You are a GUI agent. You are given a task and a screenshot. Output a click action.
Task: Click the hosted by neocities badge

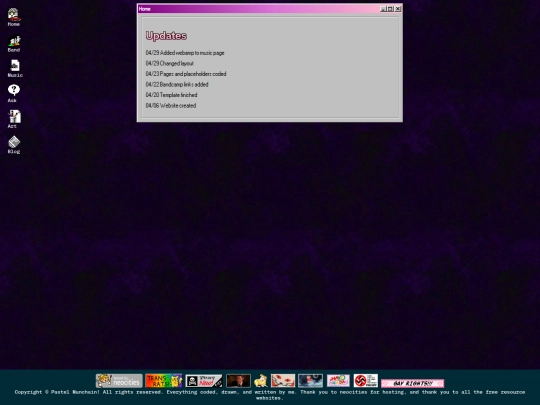[119, 381]
